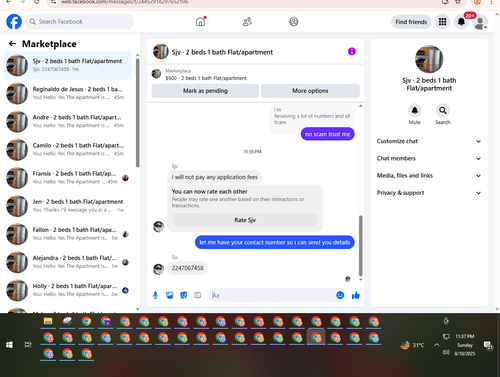Click the 2247067458 phone number message
Viewport: 500px width, 377px height.
click(188, 268)
